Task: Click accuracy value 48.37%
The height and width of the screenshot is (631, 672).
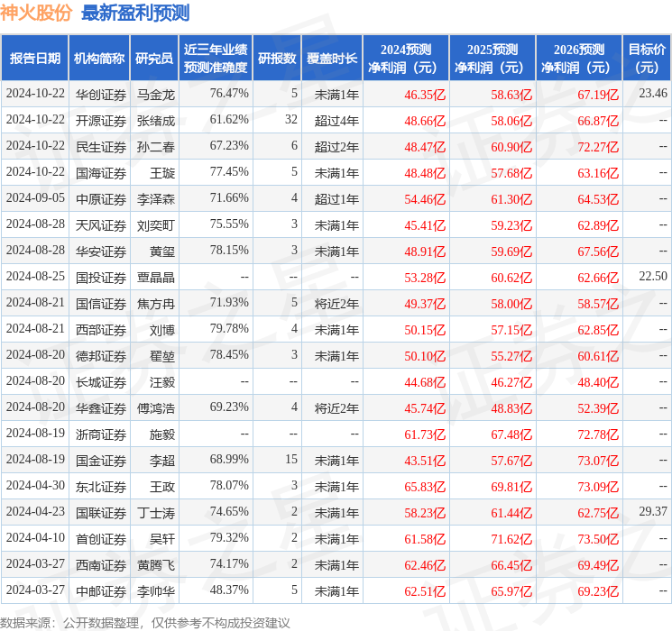Action: [229, 589]
